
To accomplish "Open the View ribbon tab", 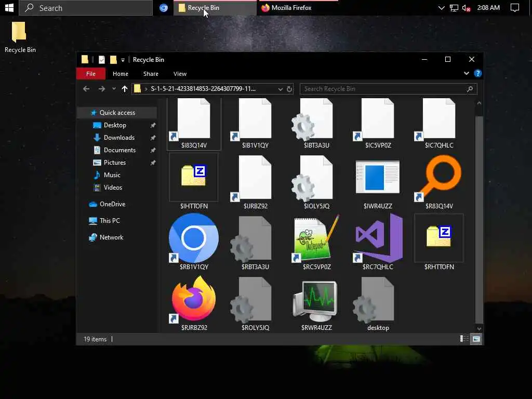I will 180,74.
